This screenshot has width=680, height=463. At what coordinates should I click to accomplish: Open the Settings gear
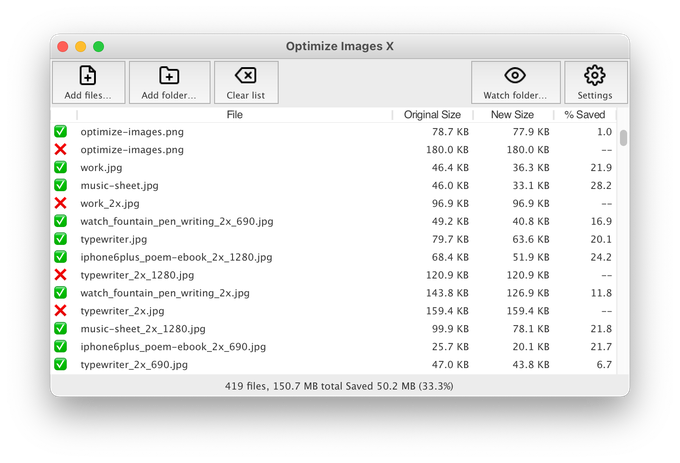coord(595,82)
